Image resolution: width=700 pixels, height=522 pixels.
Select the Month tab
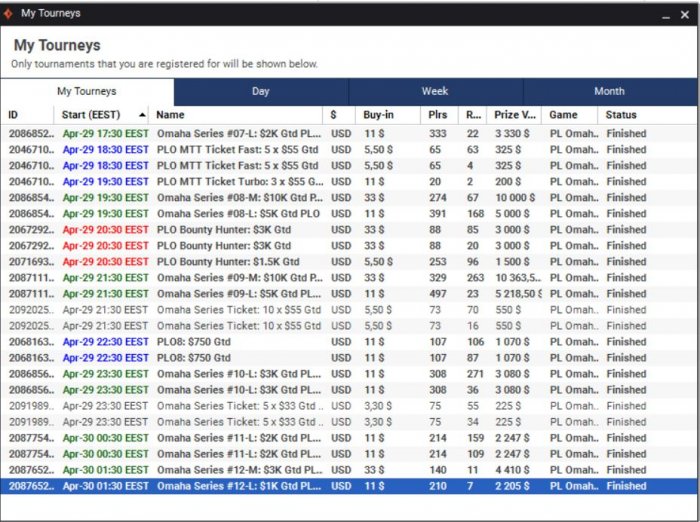point(609,91)
